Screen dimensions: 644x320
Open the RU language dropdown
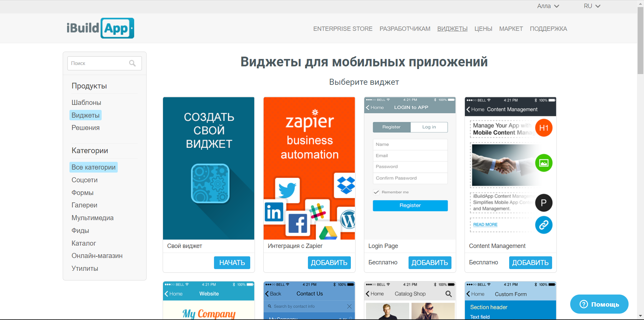coord(592,6)
